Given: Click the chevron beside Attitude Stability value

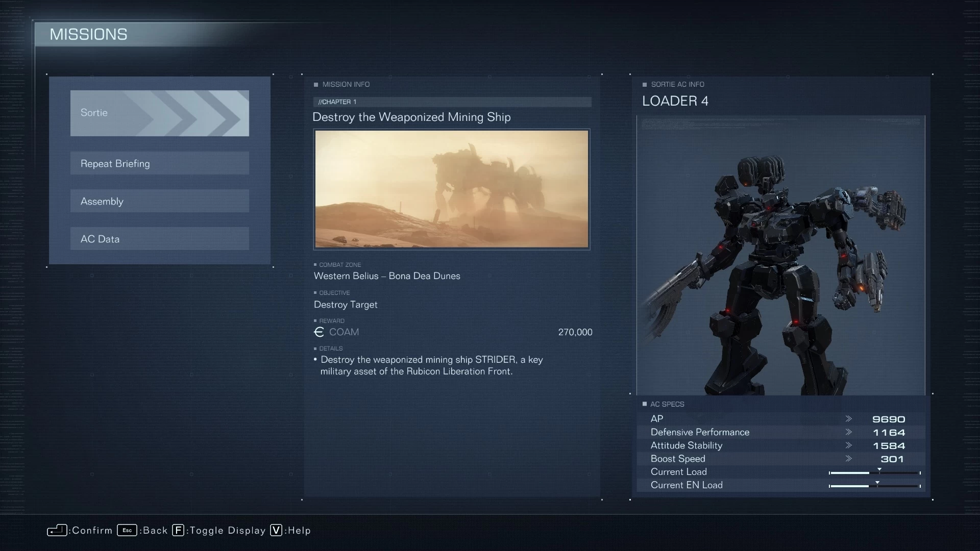Looking at the screenshot, I should click(848, 445).
